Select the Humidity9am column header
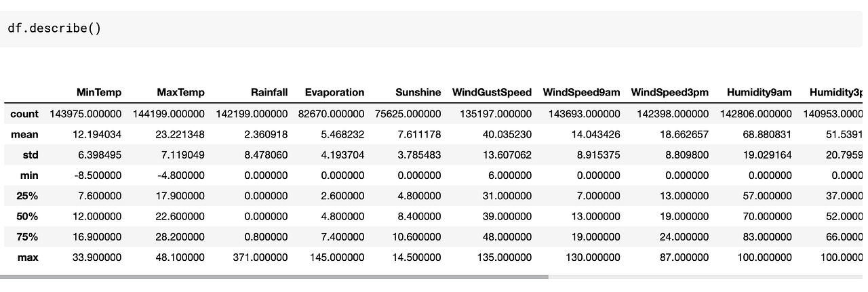Viewport: 868px width, 292px height. click(759, 92)
